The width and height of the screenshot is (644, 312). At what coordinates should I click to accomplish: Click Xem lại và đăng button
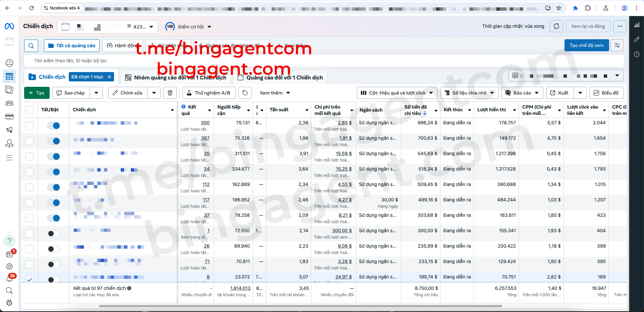pyautogui.click(x=588, y=26)
